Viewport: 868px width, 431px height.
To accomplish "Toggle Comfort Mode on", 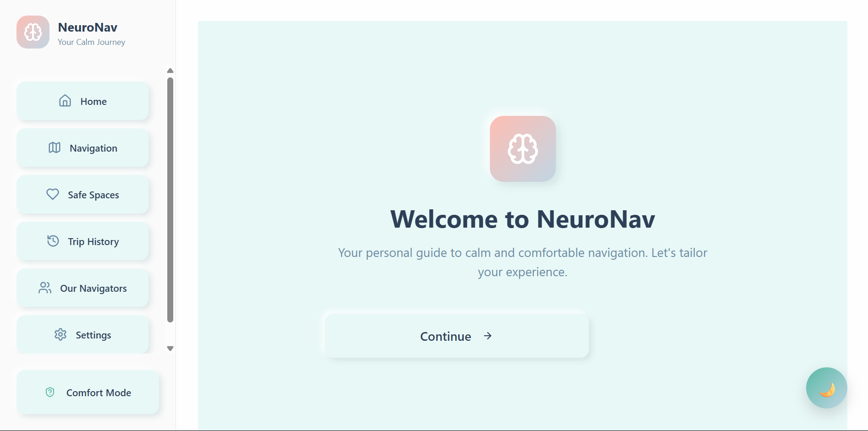I will click(88, 393).
